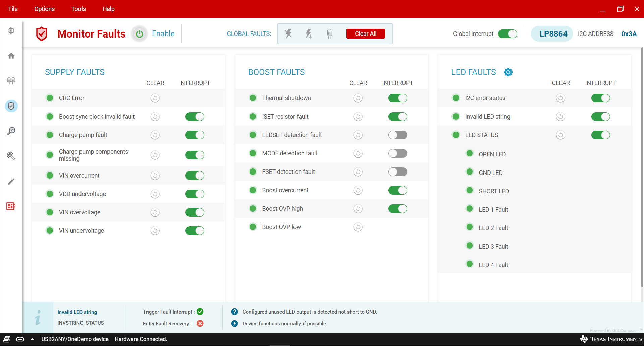Expand the status bar up arrow

coord(32,339)
